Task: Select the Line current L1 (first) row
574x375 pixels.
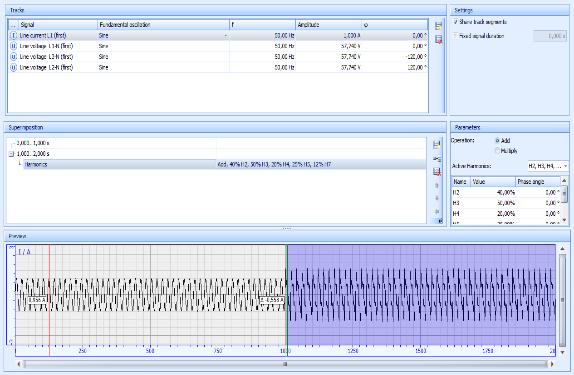Action: pyautogui.click(x=218, y=36)
